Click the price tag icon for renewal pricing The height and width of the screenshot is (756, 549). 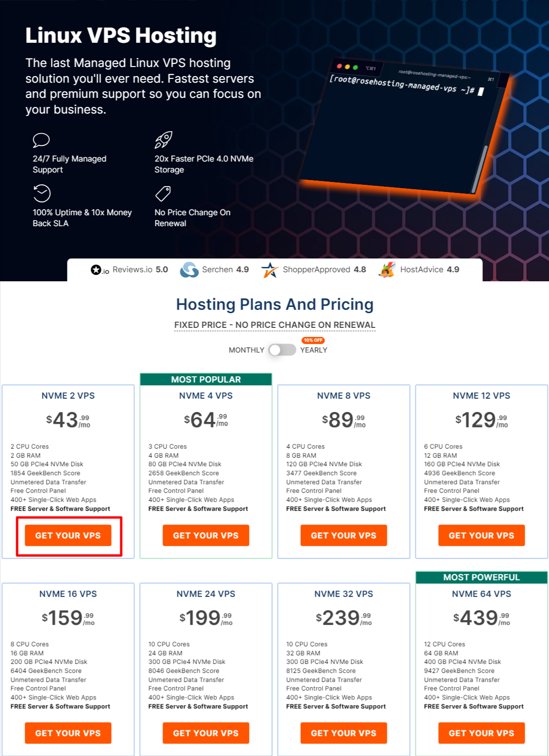[x=163, y=193]
